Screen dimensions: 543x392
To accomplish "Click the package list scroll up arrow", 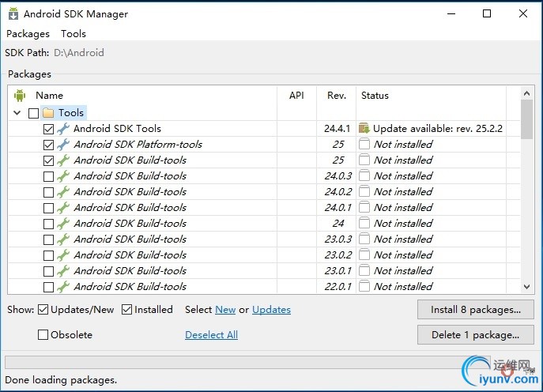I will (526, 93).
